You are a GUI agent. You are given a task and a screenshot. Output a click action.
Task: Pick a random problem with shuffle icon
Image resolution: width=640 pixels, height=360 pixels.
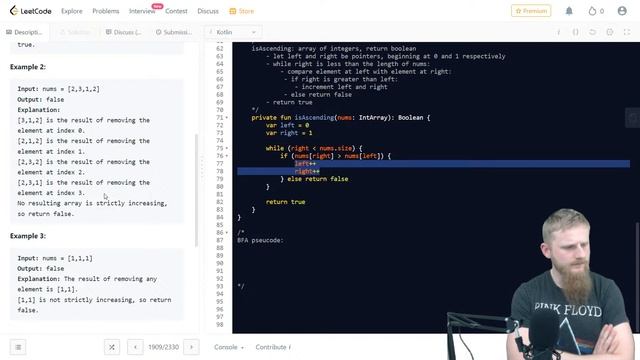(x=112, y=347)
